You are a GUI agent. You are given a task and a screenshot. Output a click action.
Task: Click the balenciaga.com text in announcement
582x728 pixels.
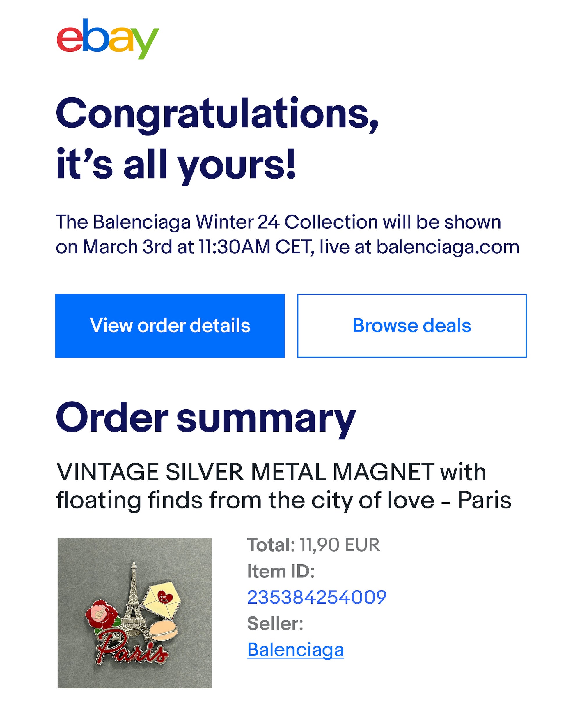(x=447, y=247)
